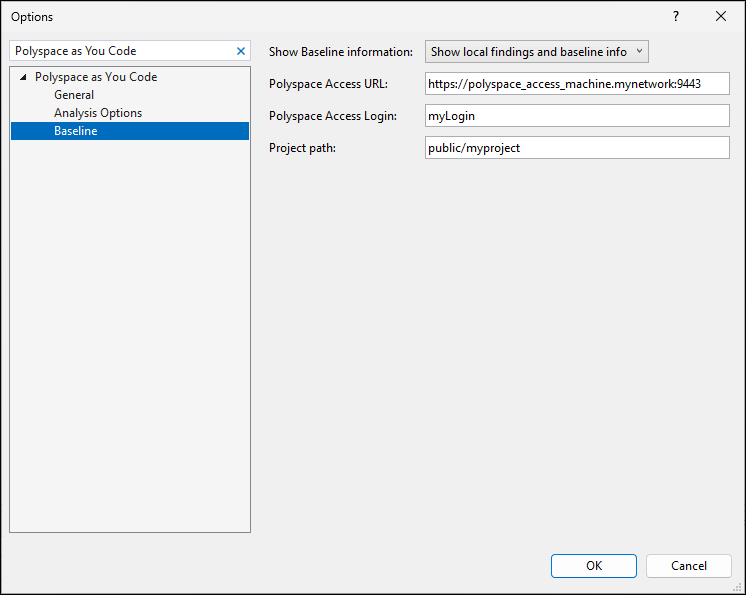Viewport: 746px width, 595px height.
Task: Clear the search box text
Action: coord(240,51)
